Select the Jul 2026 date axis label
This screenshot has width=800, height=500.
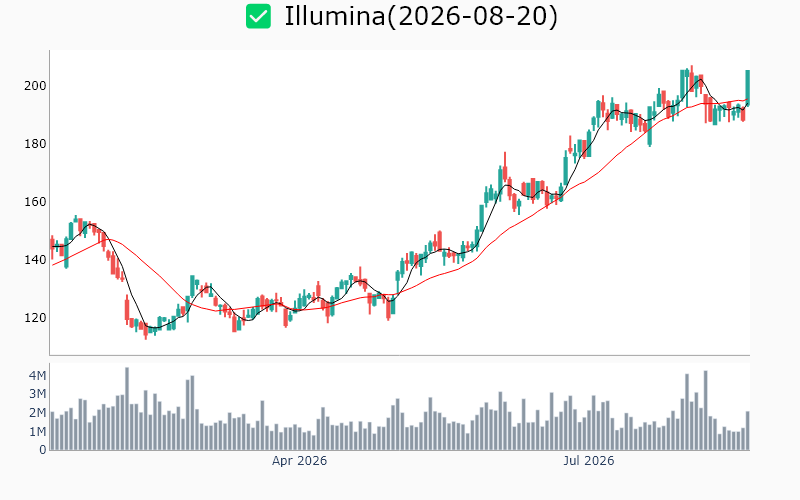(589, 461)
